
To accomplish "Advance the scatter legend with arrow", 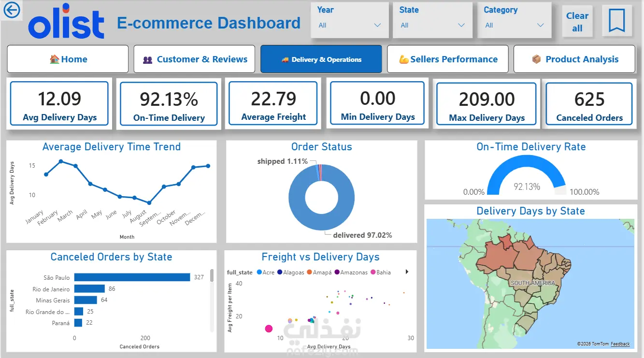I will [x=407, y=272].
